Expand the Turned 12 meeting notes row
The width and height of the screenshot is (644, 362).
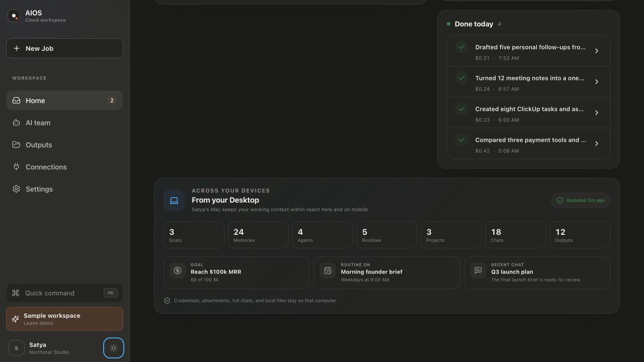click(528, 82)
